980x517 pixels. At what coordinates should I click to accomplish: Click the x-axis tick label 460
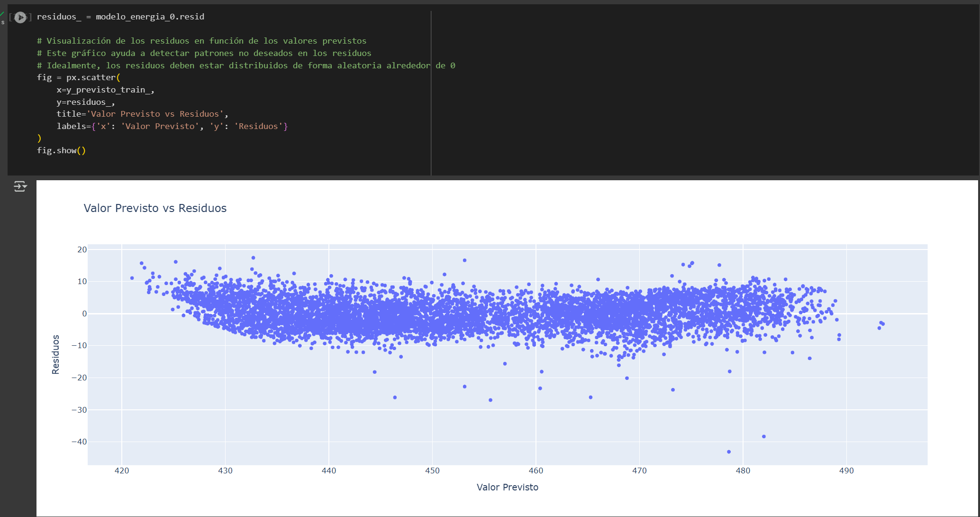[536, 471]
